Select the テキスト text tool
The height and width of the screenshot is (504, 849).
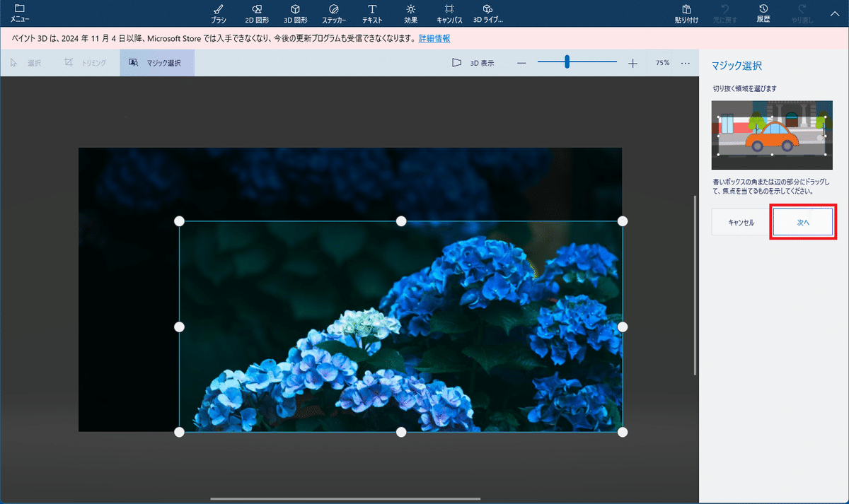click(372, 13)
